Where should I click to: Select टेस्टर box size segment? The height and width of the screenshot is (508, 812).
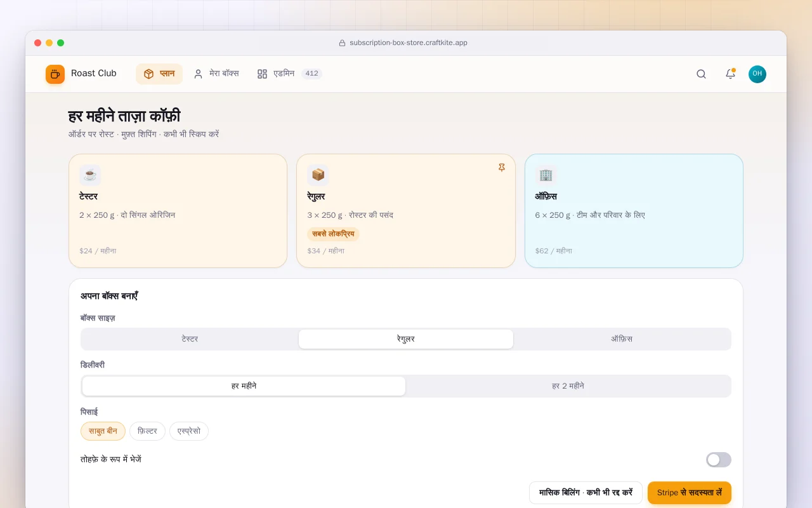tap(190, 339)
